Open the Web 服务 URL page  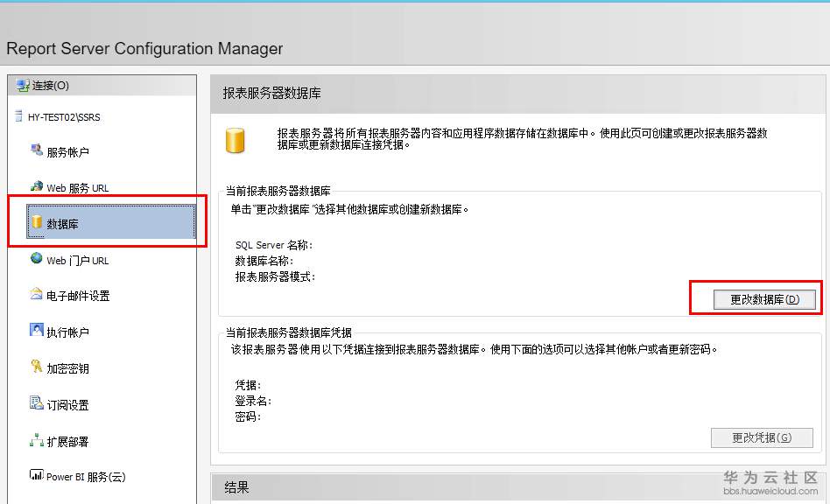click(77, 188)
